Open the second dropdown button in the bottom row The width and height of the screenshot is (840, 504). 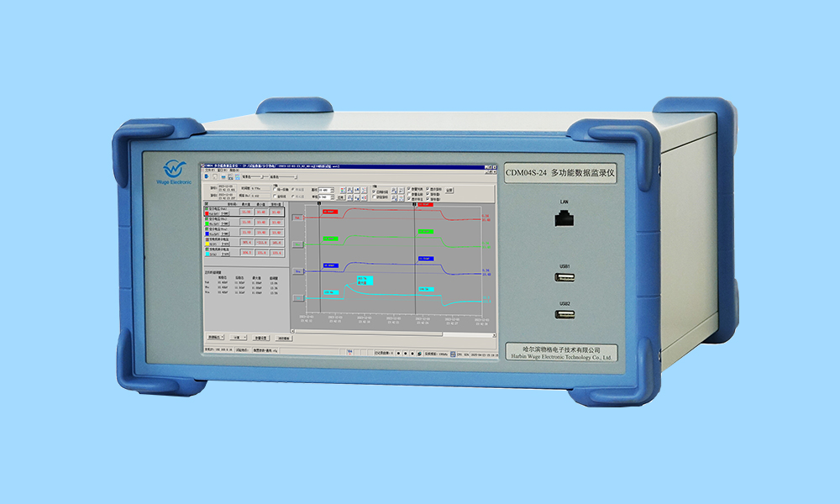[x=238, y=337]
